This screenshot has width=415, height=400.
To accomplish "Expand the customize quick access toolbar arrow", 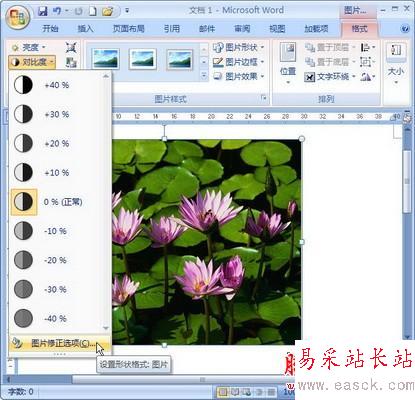I will (127, 11).
